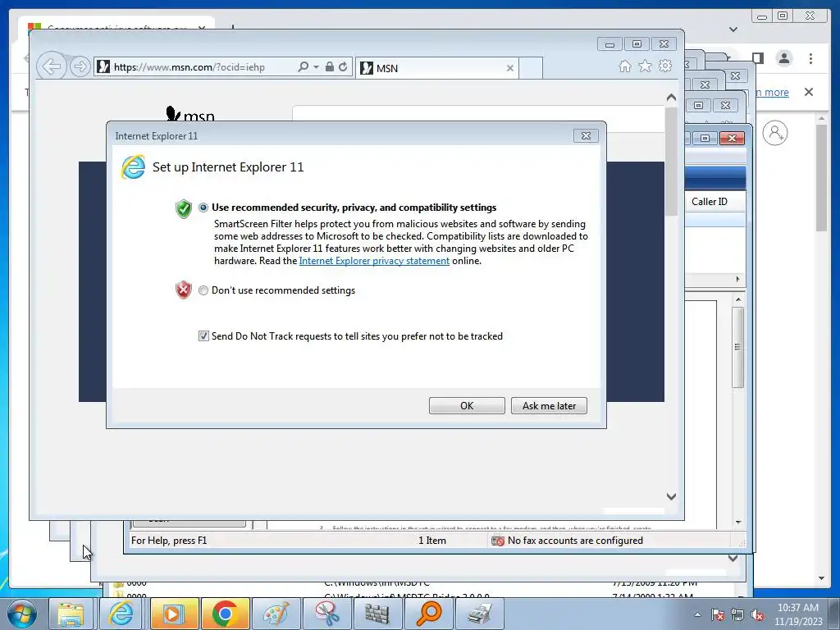Click the OK button in the setup dialog
The width and height of the screenshot is (840, 630).
[467, 405]
